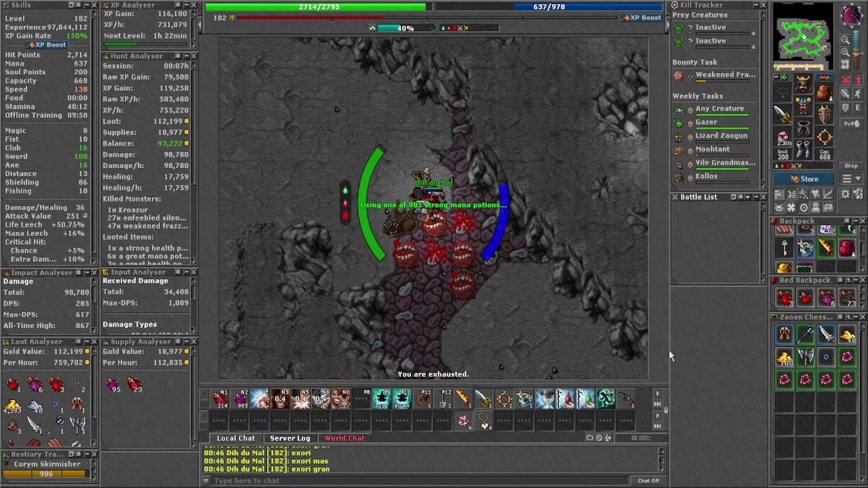Click the key item in Backpack
The height and width of the screenshot is (488, 868).
point(785,248)
